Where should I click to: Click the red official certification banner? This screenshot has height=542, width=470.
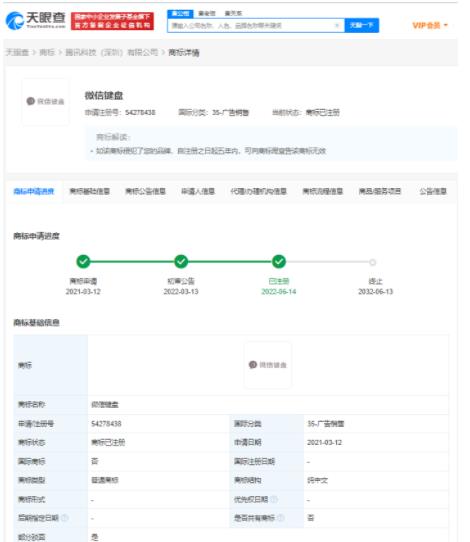coord(112,21)
